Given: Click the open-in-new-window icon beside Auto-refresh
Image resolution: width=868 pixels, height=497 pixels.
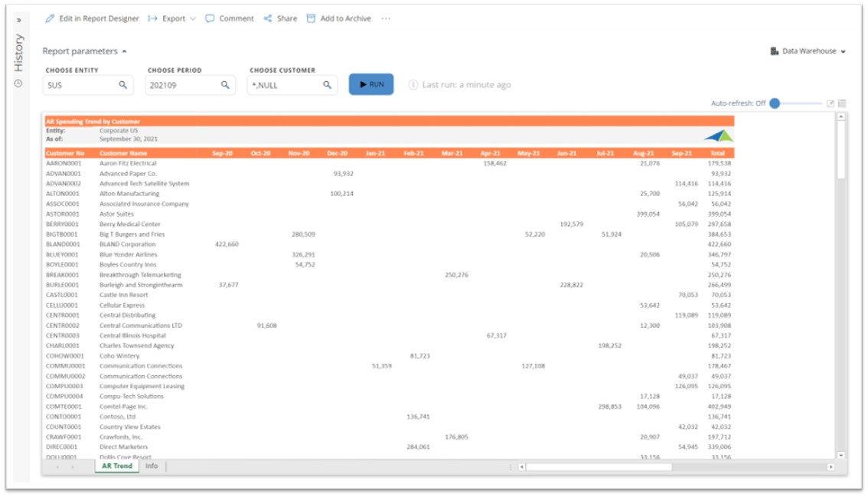Looking at the screenshot, I should (830, 103).
